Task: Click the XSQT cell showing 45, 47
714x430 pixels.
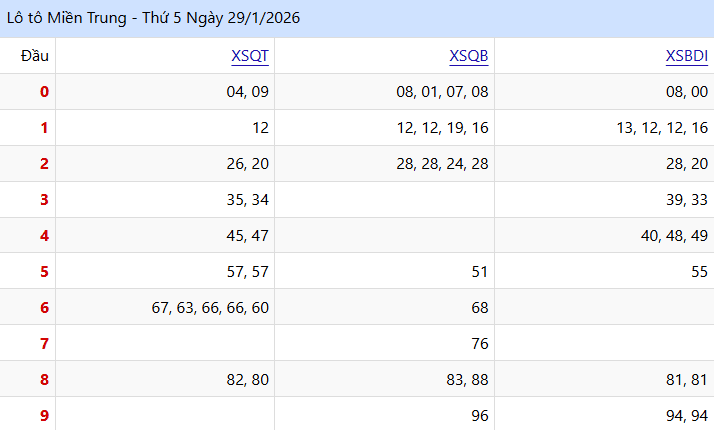Action: click(248, 236)
